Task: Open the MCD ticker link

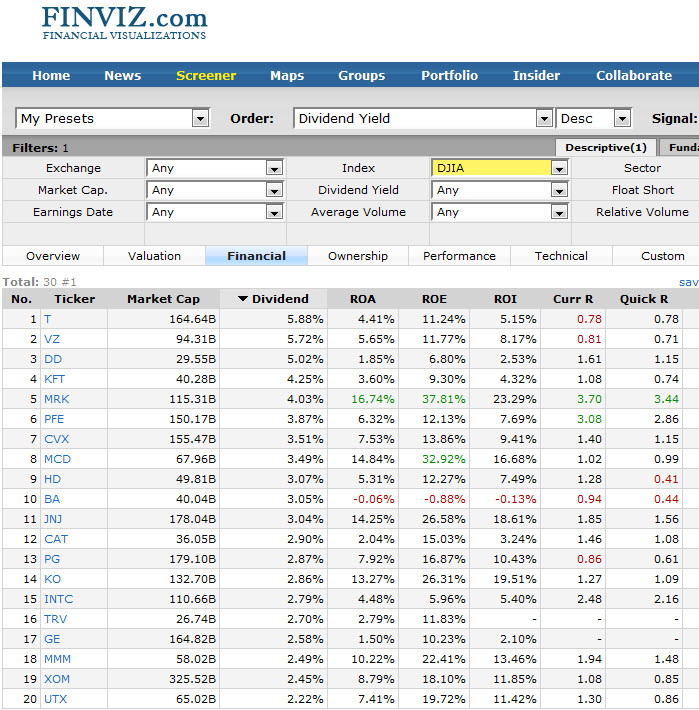Action: (x=57, y=459)
